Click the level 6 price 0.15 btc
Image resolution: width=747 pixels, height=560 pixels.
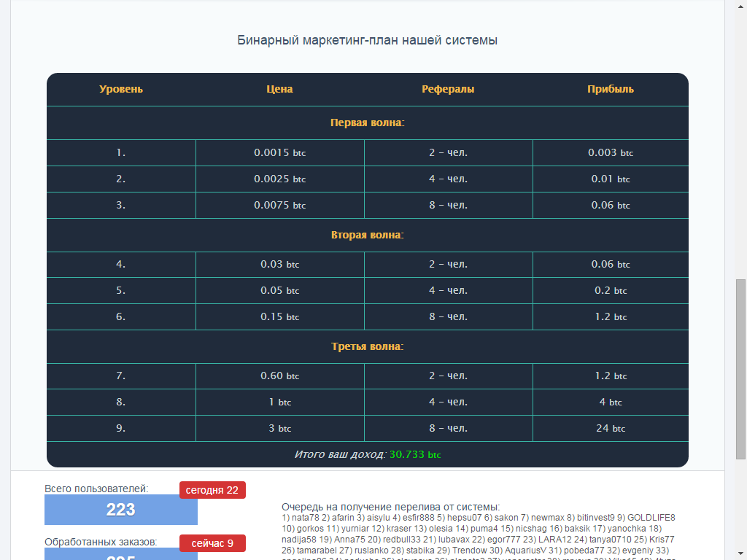(279, 317)
